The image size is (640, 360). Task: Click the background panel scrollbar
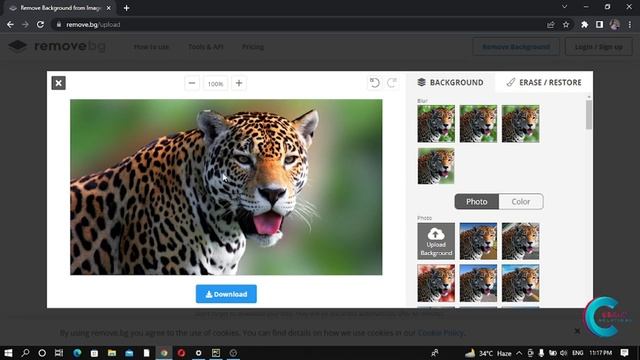[x=589, y=114]
